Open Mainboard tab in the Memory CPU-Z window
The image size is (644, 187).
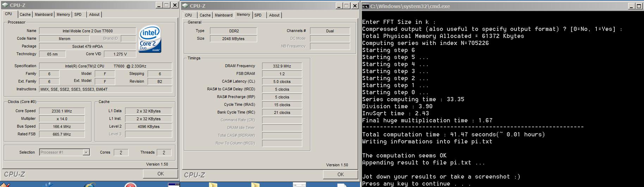coord(224,15)
